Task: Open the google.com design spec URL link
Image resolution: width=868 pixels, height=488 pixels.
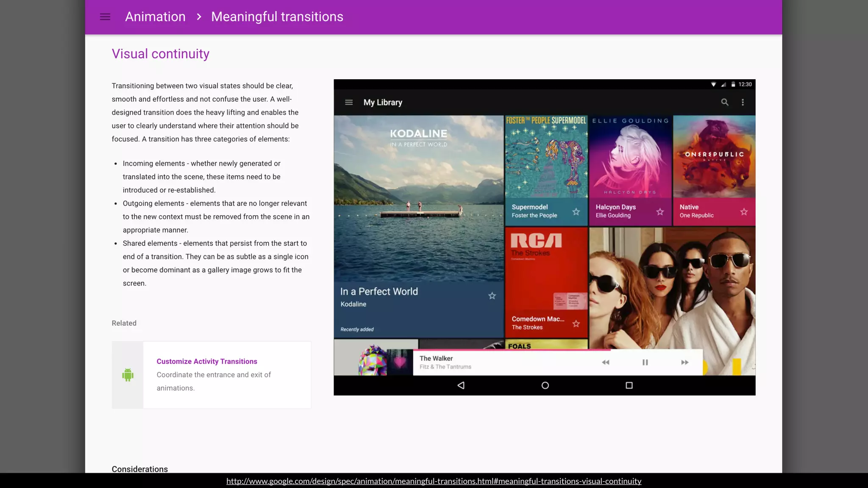Action: pos(434,481)
